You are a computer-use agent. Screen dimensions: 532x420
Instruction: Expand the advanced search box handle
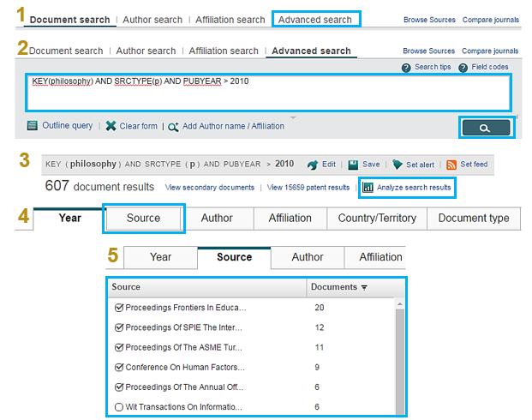tap(293, 117)
